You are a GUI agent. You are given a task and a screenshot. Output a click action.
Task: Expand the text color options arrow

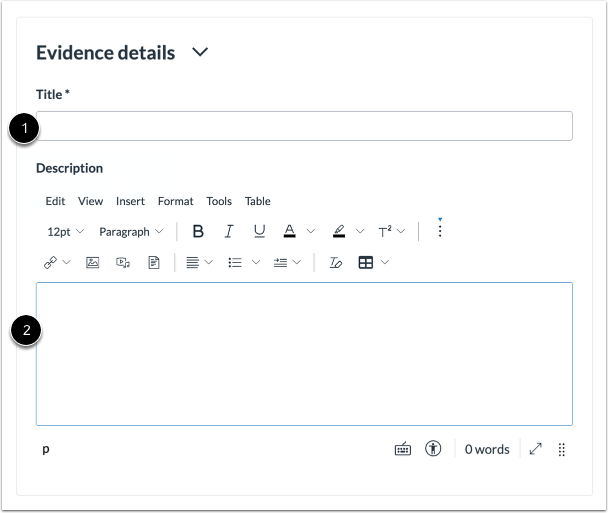tap(311, 231)
